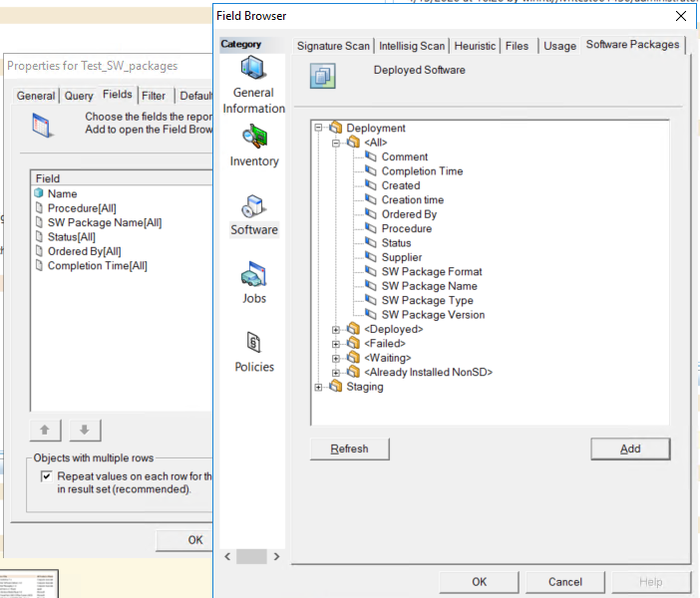Select SW Package Name[All] in Field list
Viewport: 700px width, 598px height.
tap(105, 222)
